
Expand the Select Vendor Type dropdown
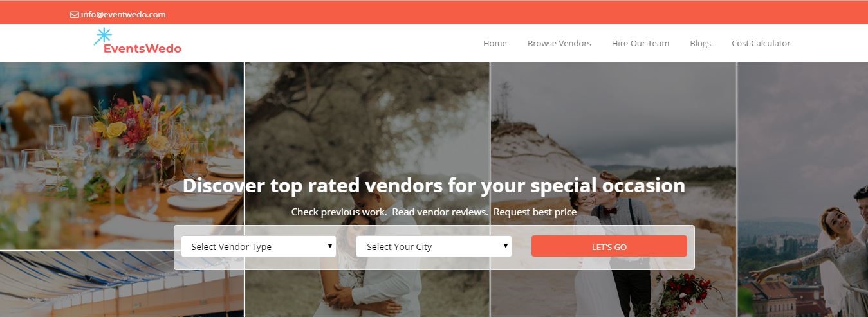tap(259, 246)
